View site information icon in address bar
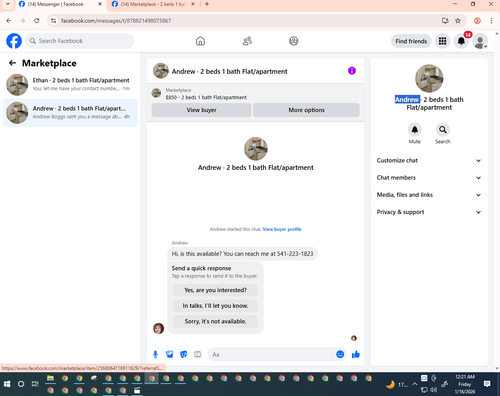The image size is (500, 396). click(53, 21)
